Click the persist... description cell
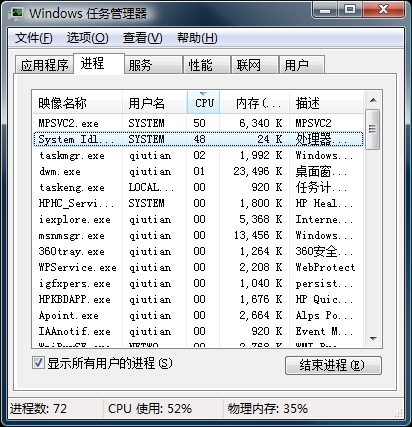Image resolution: width=412 pixels, height=427 pixels. 324,283
